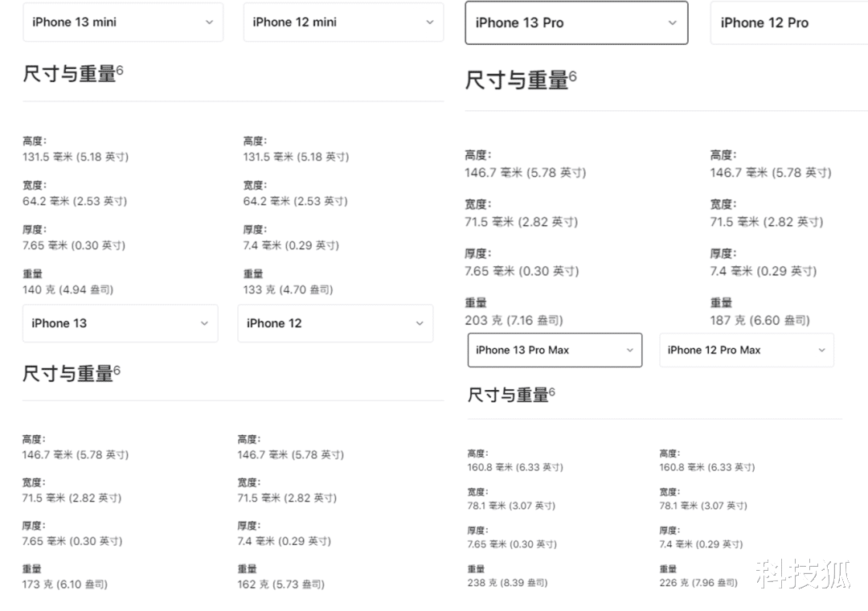This screenshot has height=611, width=868.
Task: Open footnote 6 on the mini models' 尺寸与重量 heading
Action: (120, 70)
